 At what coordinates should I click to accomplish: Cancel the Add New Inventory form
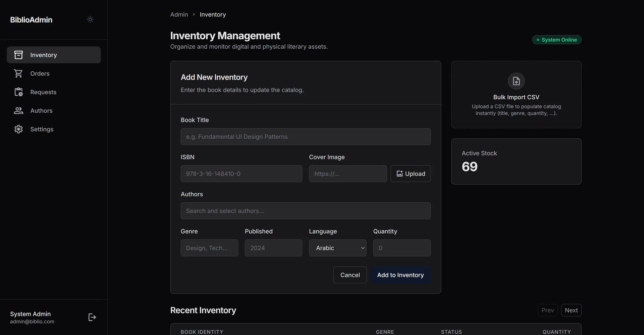tap(350, 275)
